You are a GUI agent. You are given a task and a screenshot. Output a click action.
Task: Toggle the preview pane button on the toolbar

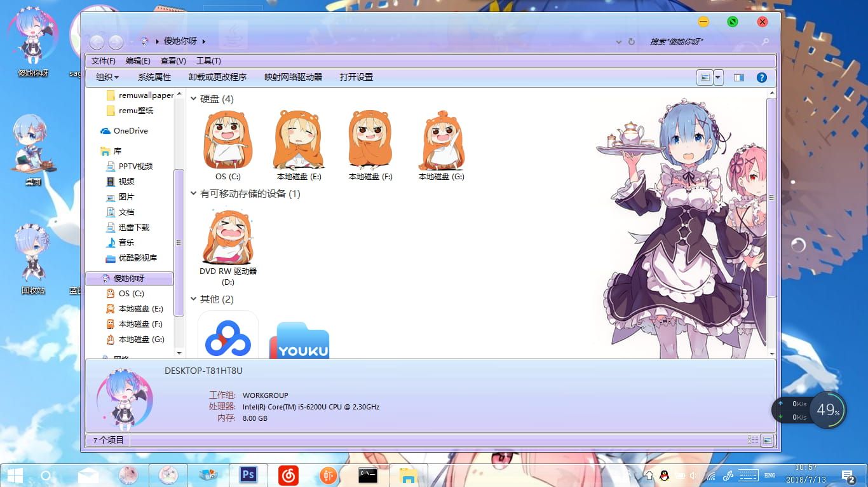pyautogui.click(x=738, y=77)
